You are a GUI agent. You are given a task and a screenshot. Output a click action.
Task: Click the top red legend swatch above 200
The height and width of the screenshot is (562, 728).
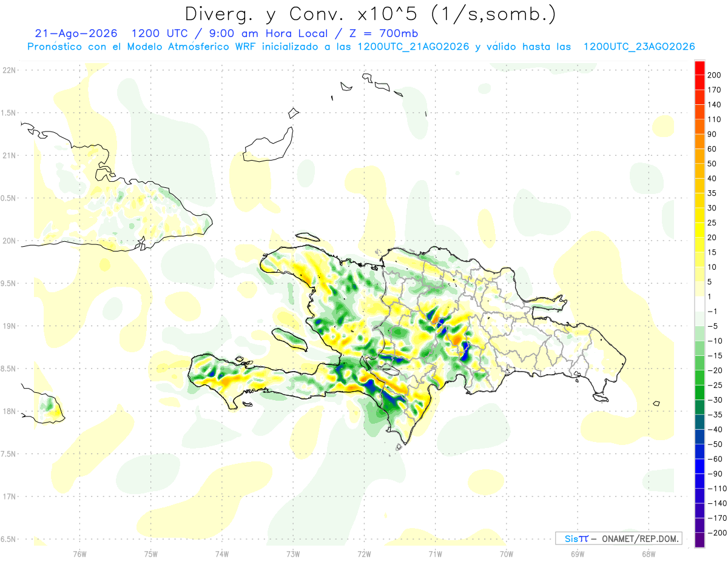click(x=699, y=67)
